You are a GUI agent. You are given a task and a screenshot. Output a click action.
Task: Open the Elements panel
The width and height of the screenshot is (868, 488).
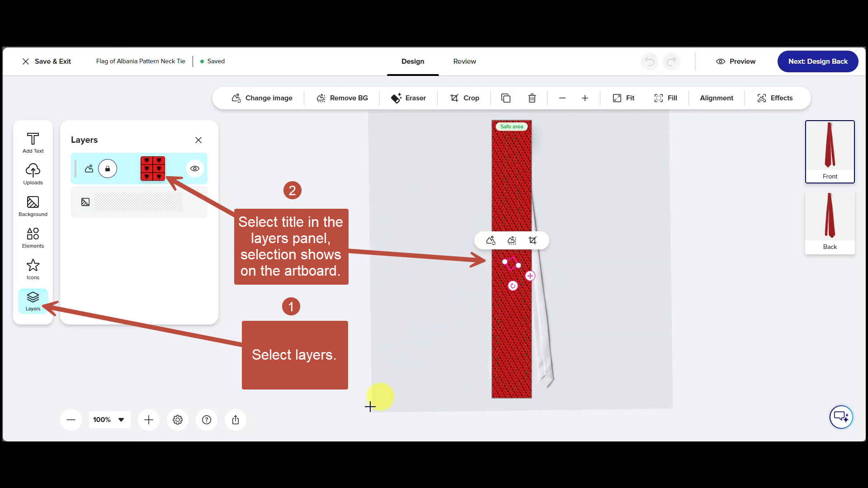pyautogui.click(x=33, y=238)
